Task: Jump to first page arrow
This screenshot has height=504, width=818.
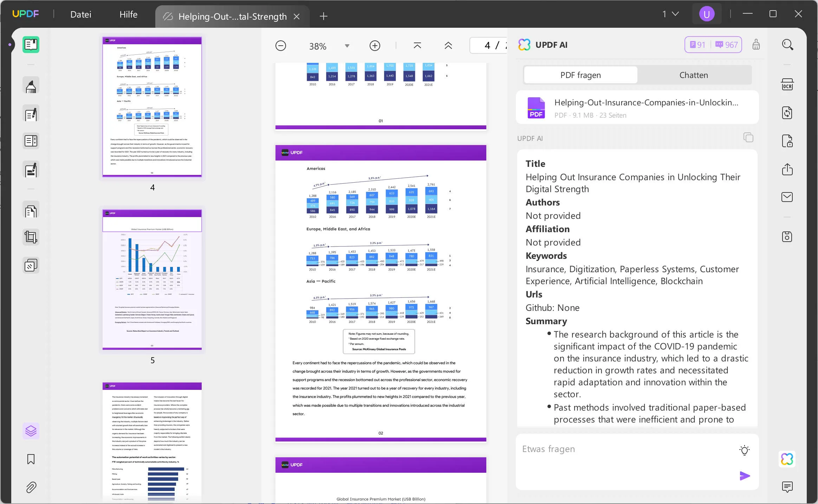Action: pyautogui.click(x=417, y=46)
